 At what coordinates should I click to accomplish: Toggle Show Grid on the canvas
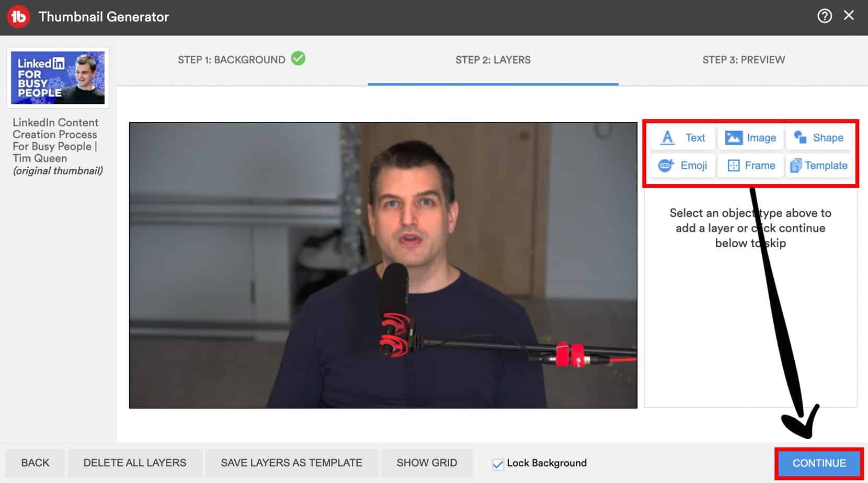coord(426,463)
